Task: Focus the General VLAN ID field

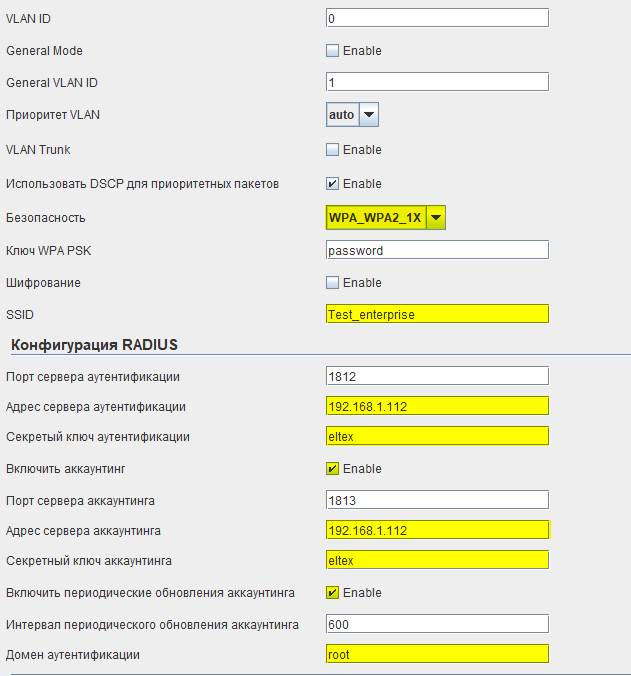Action: (437, 82)
